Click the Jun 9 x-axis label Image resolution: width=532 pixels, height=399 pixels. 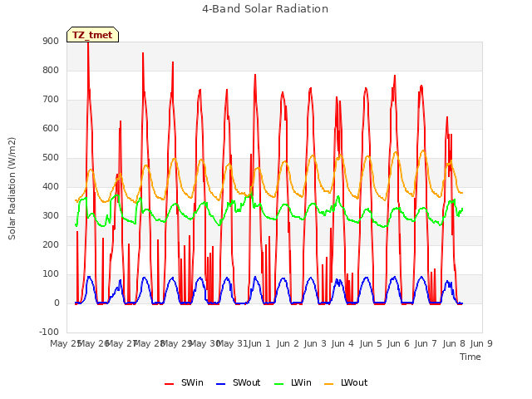tap(481, 343)
